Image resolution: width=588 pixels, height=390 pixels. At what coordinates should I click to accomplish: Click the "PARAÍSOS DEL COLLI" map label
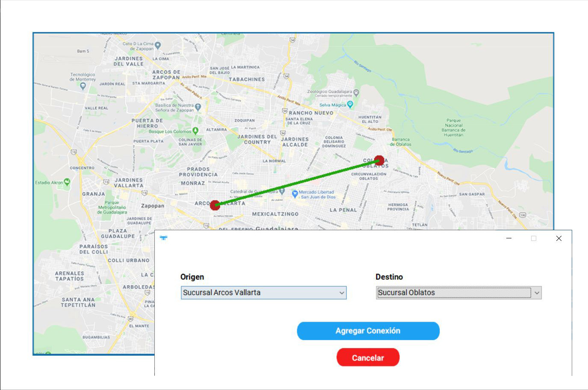94,249
